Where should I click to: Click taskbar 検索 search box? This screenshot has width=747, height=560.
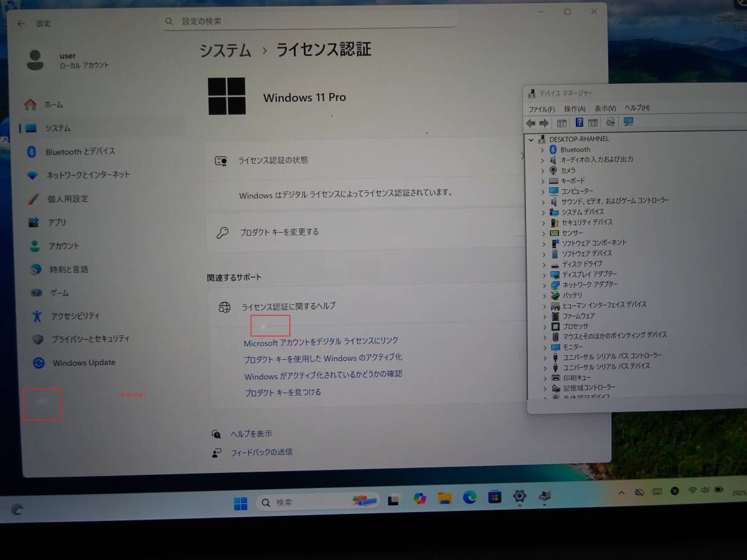[317, 502]
